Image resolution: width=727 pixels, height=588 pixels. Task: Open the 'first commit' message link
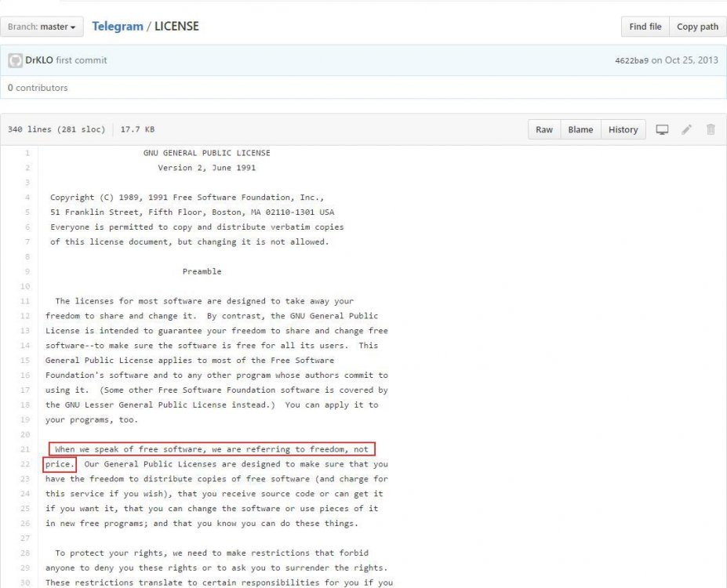82,60
